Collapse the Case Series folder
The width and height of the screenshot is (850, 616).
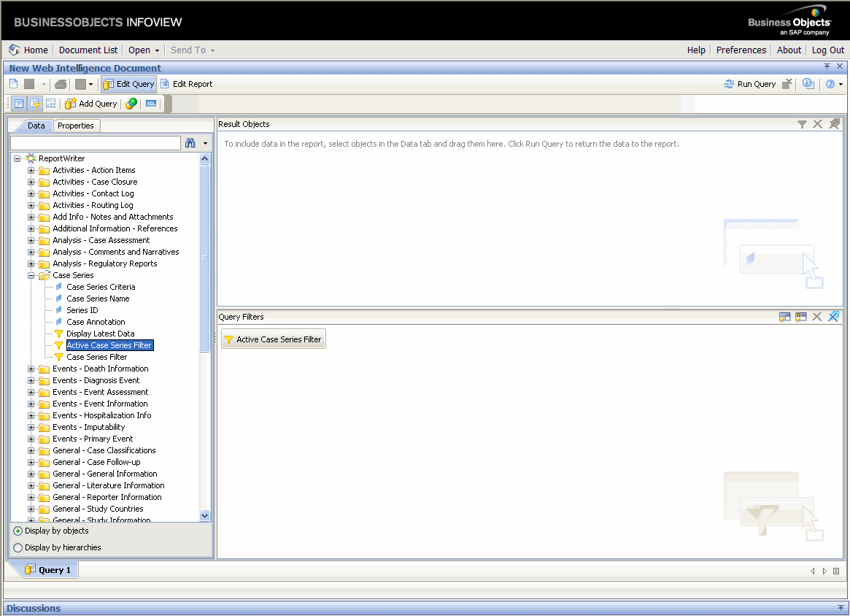(31, 275)
